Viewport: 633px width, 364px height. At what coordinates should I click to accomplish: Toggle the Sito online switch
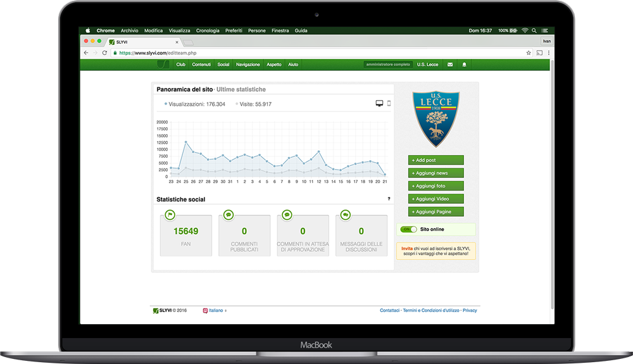(408, 229)
